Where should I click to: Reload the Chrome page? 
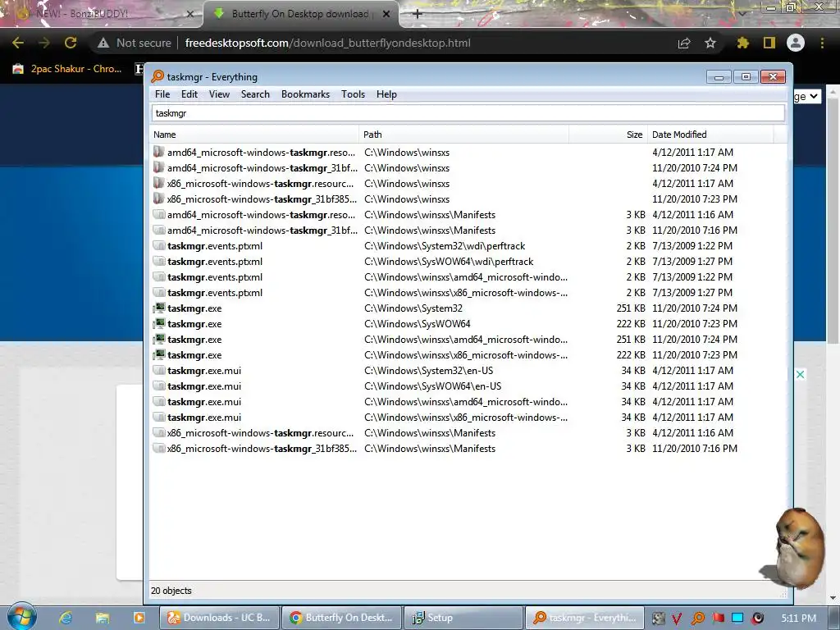click(71, 43)
